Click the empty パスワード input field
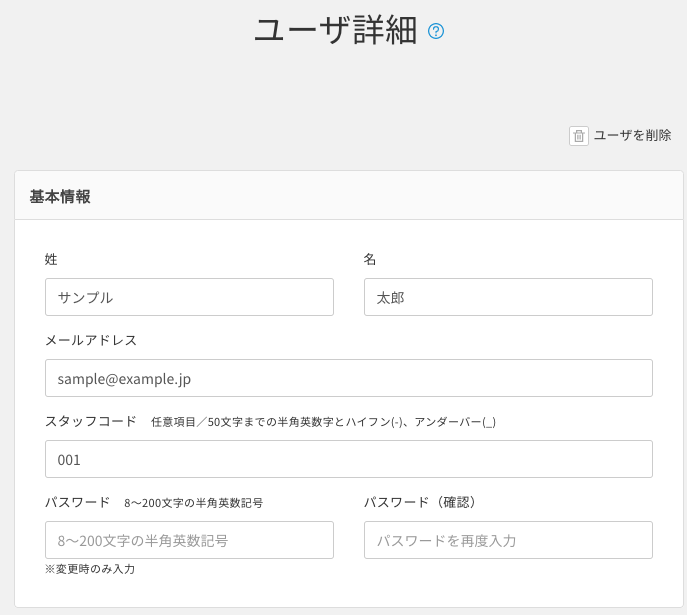The image size is (687, 615). 189,540
